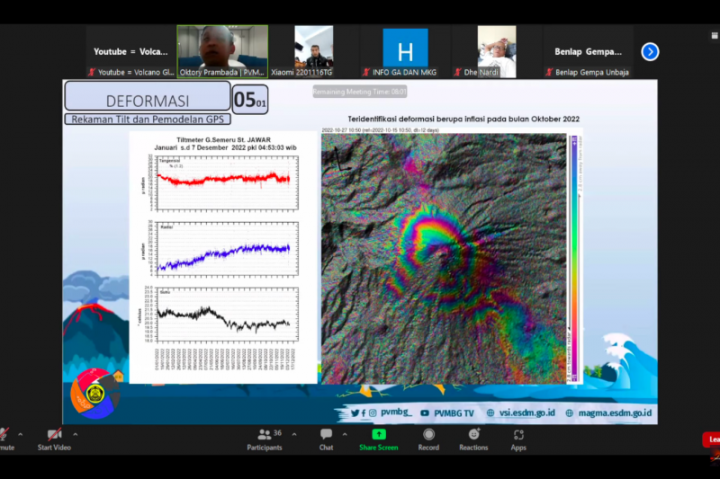
Task: Open the Apps panel
Action: tap(518, 439)
